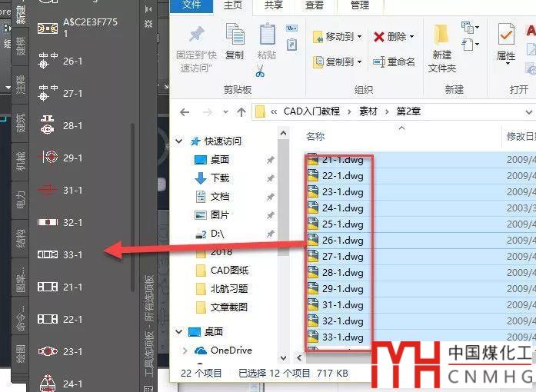Click the CAD入门教程 breadcrumb
This screenshot has width=536, height=392.
tap(311, 111)
